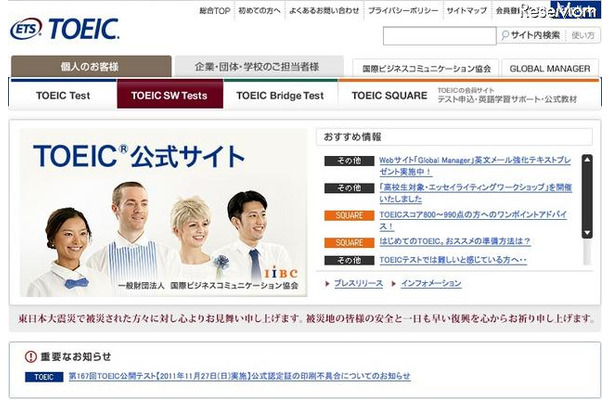Click the 使い方 search help button

coord(583,35)
